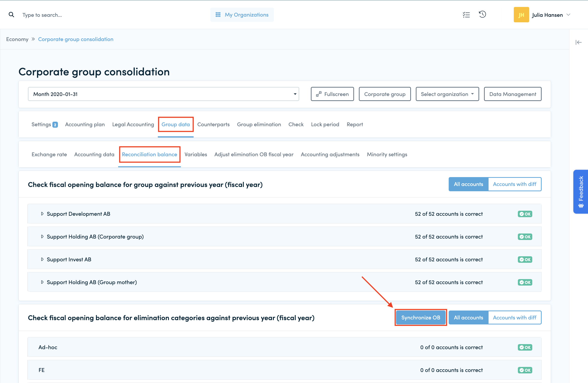Switch to the Counterparts tab
This screenshot has height=383, width=588.
(214, 125)
